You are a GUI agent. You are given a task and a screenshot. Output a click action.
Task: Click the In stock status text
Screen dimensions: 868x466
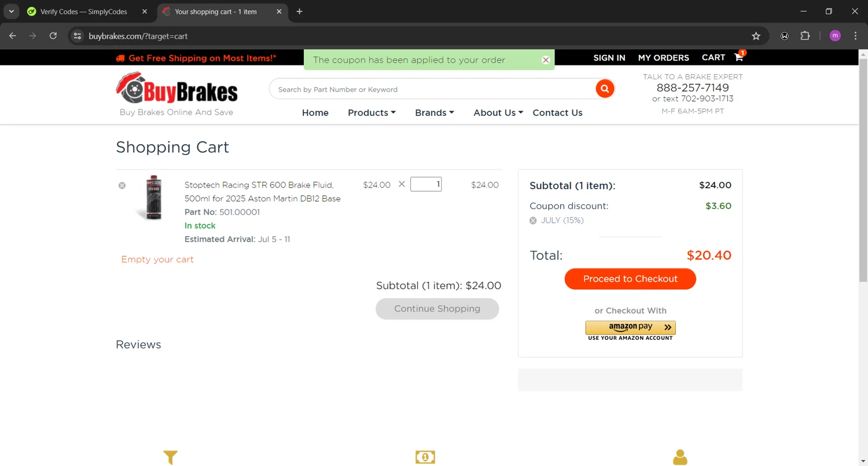(x=200, y=226)
